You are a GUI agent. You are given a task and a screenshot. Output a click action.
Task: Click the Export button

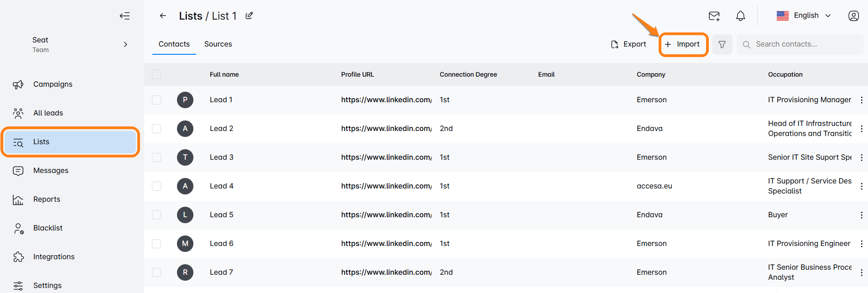(x=629, y=44)
